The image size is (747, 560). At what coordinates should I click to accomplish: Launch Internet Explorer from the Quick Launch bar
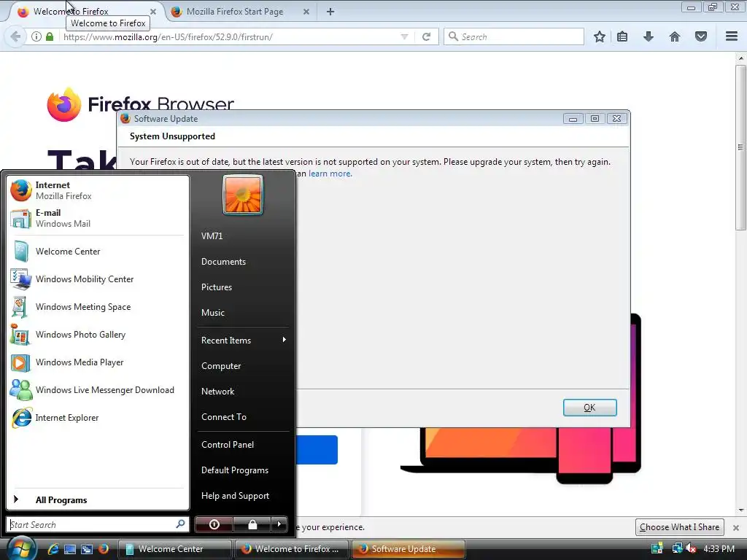coord(53,549)
